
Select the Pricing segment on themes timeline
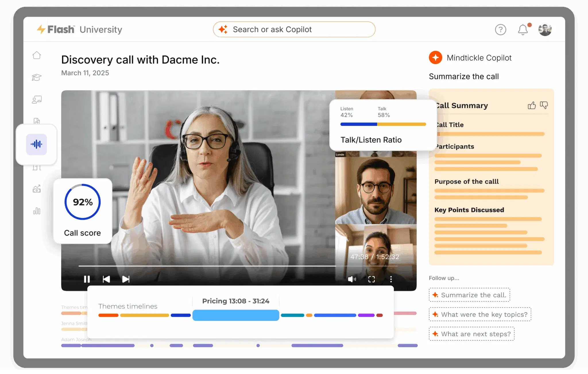click(x=236, y=315)
